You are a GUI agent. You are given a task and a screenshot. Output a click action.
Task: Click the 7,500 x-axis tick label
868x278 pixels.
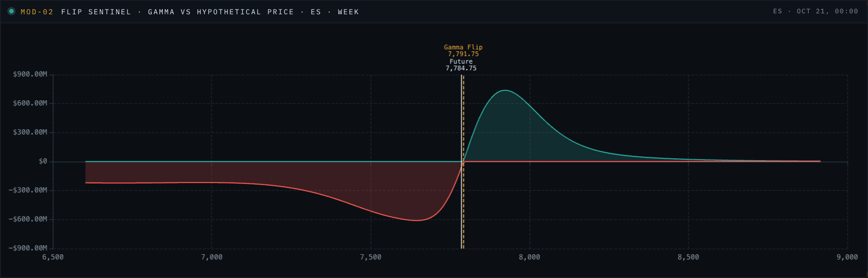[371, 257]
